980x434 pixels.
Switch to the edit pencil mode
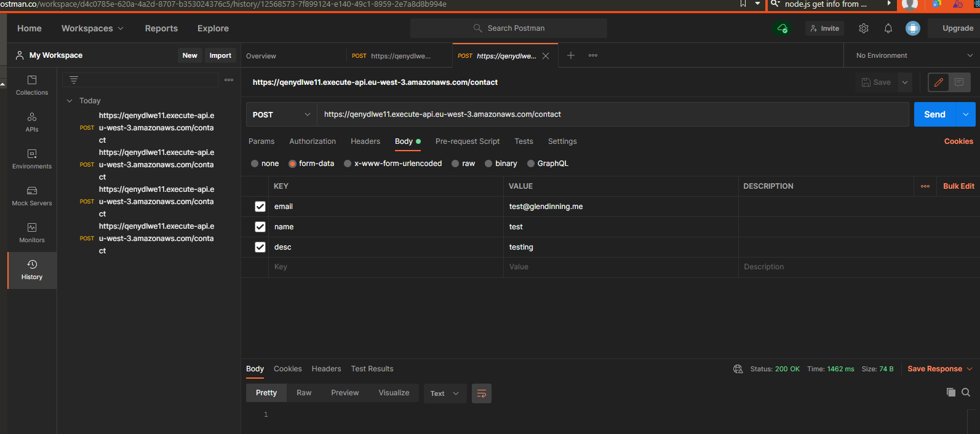939,82
